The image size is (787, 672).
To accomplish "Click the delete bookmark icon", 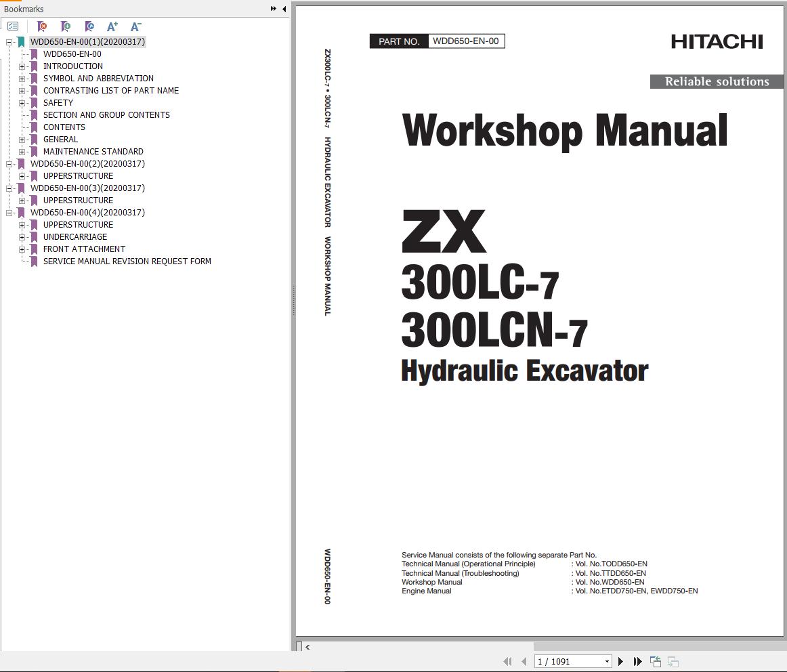I will [42, 26].
